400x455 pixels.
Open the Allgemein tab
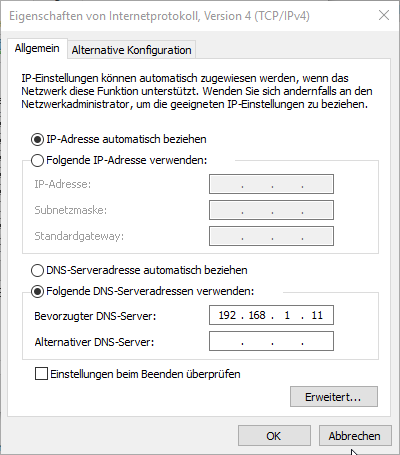37,48
